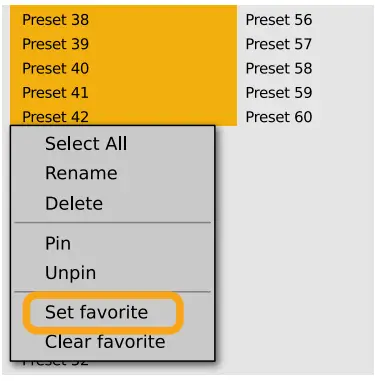Select the Unpin menu entry

[113, 273]
